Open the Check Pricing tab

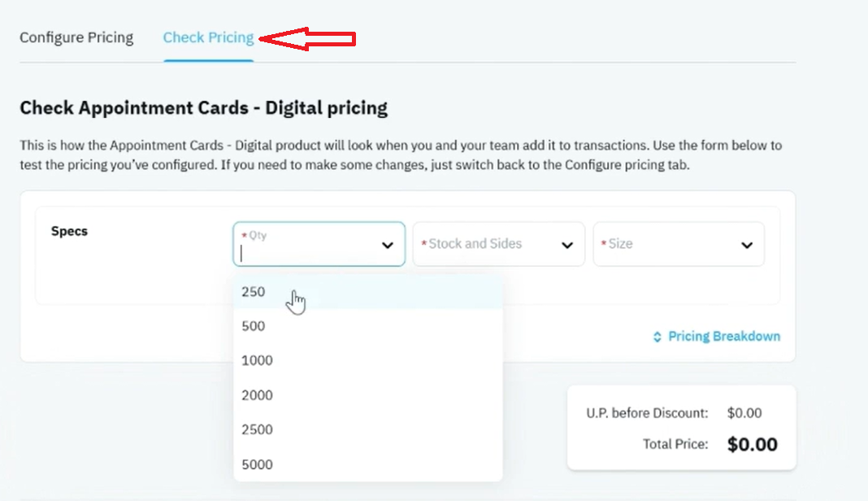click(x=208, y=37)
